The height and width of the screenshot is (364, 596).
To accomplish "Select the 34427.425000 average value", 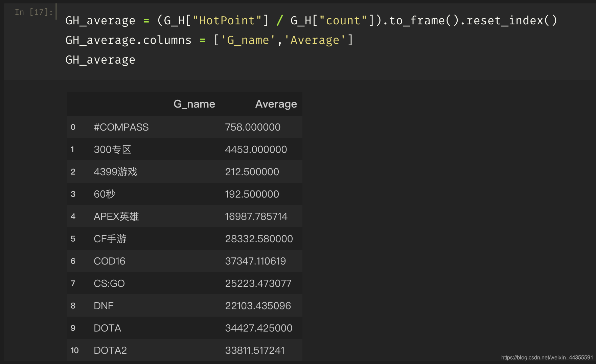I will 259,328.
